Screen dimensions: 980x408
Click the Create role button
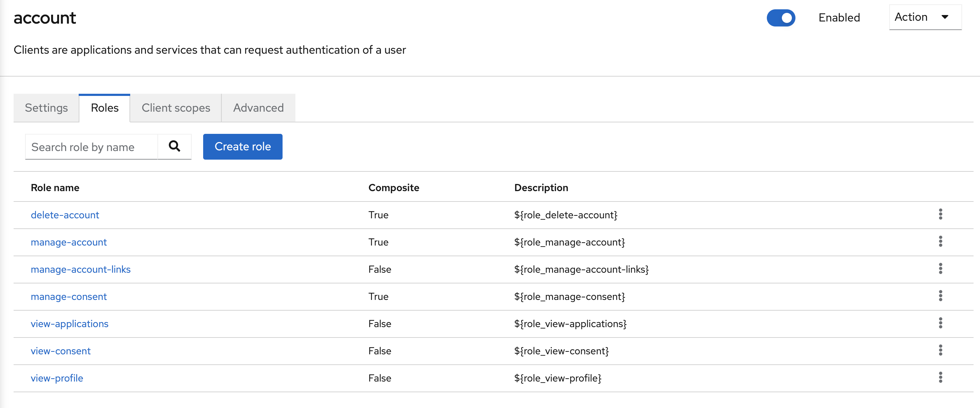pos(243,146)
